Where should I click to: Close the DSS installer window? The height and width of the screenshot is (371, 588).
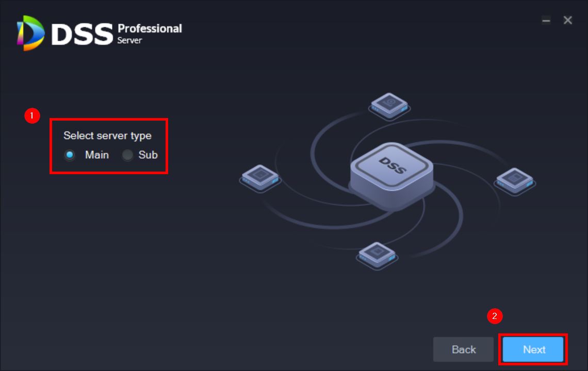click(x=568, y=20)
